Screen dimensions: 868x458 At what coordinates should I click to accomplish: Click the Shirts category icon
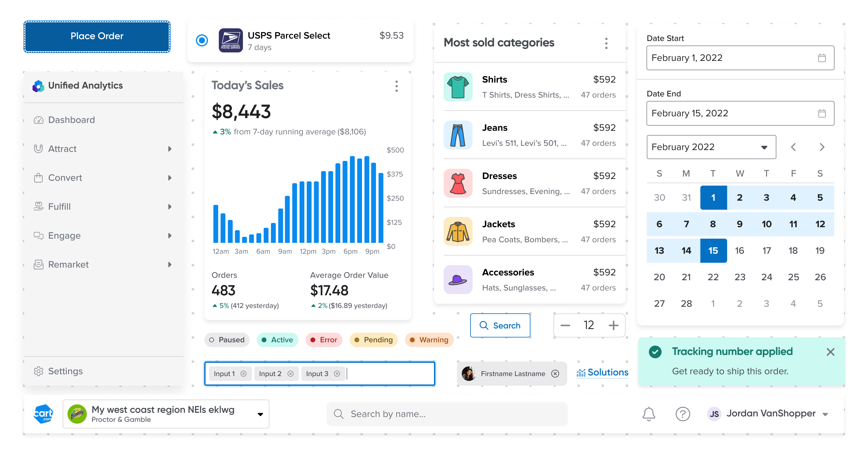[458, 87]
